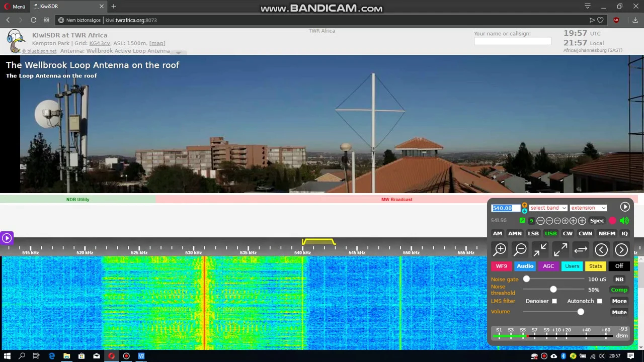Screen dimensions: 644x362
Task: Adjust the Volume slider
Action: point(553,312)
